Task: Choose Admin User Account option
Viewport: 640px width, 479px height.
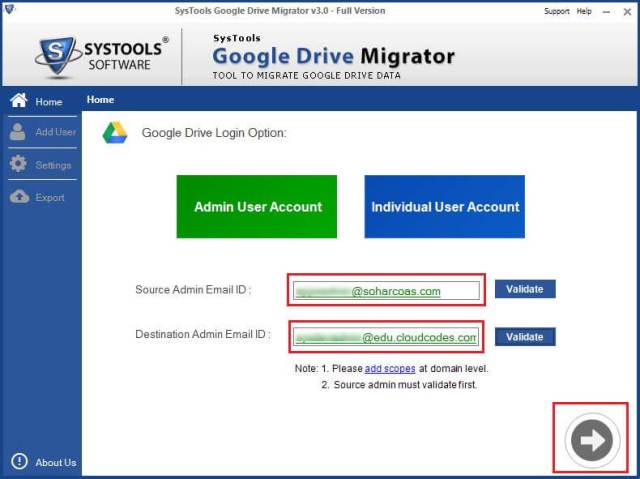Action: click(257, 206)
